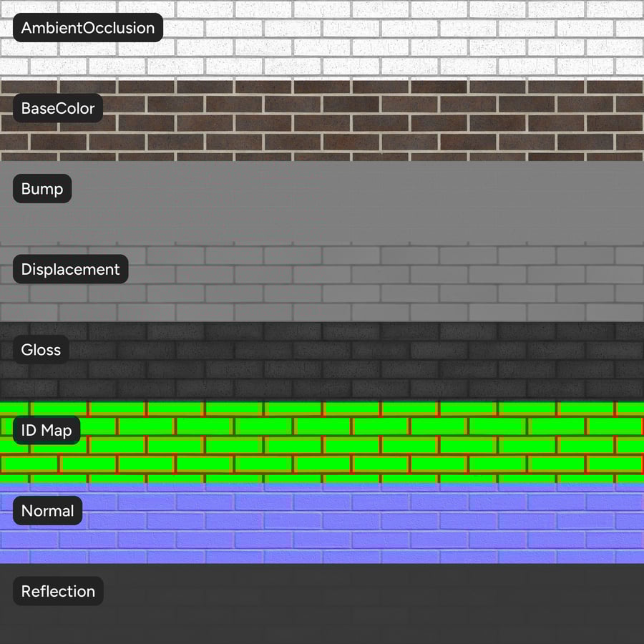
Task: Click the Gloss label
Action: pyautogui.click(x=41, y=349)
